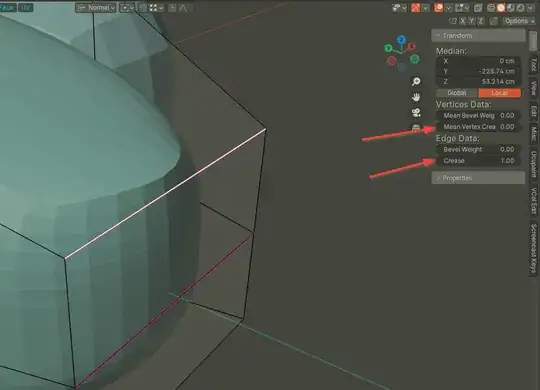Screen dimensions: 540x390
Task: Click the Mean Bevel Weight slider
Action: (x=478, y=115)
